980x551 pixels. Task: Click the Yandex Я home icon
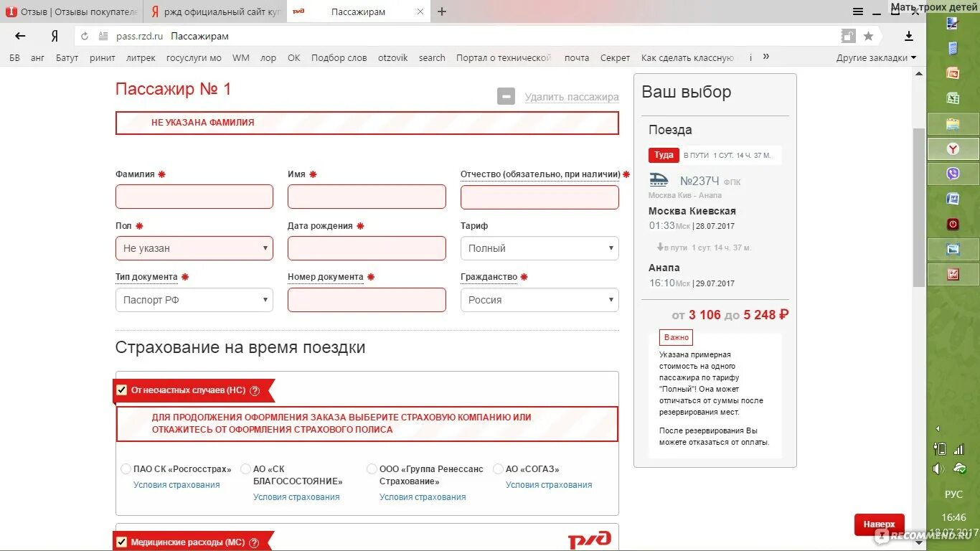point(55,36)
